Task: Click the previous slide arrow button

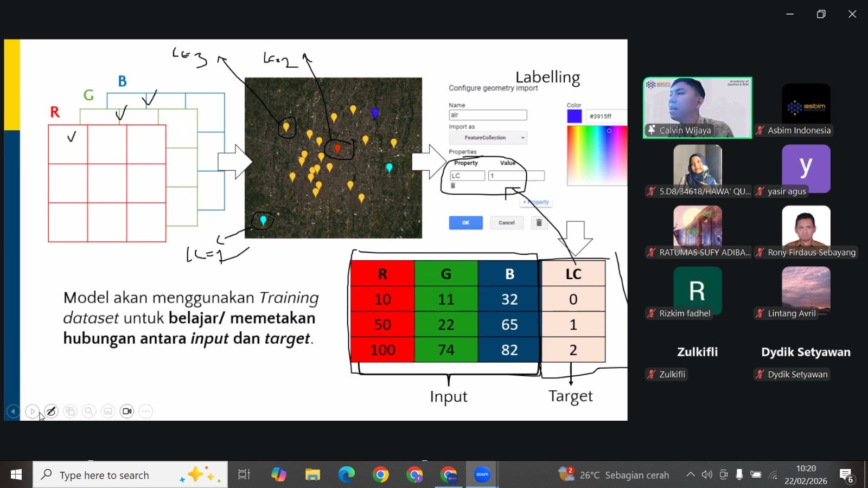Action: 13,412
